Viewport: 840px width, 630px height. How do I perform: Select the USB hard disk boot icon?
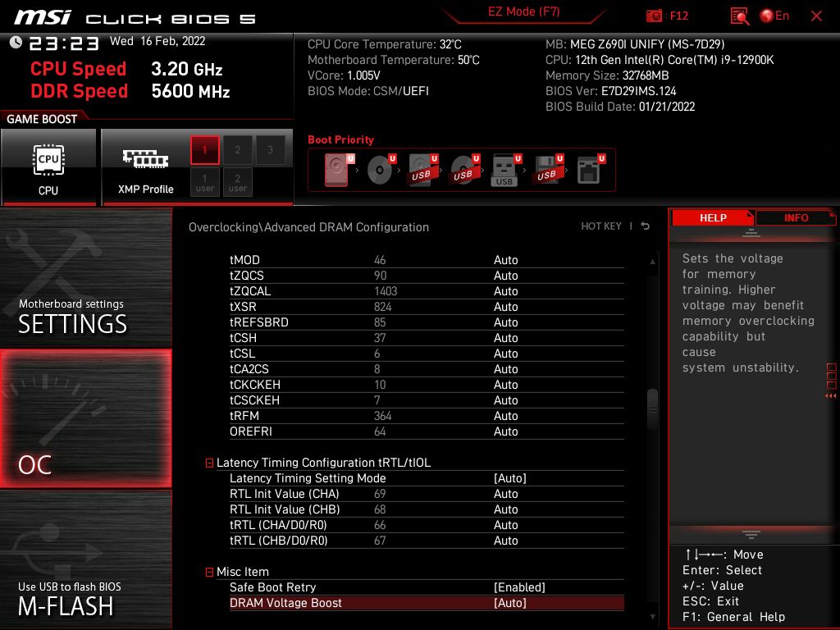coord(422,170)
